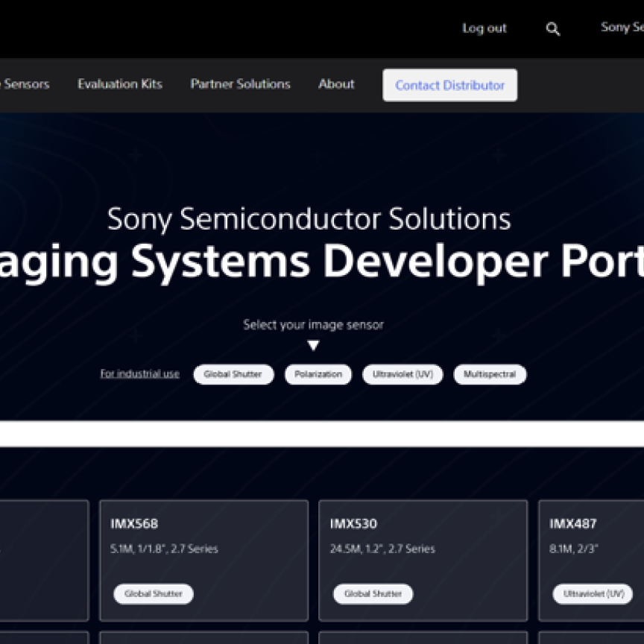Open the Sensors menu item
Screen dimensions: 644x644
(x=25, y=83)
